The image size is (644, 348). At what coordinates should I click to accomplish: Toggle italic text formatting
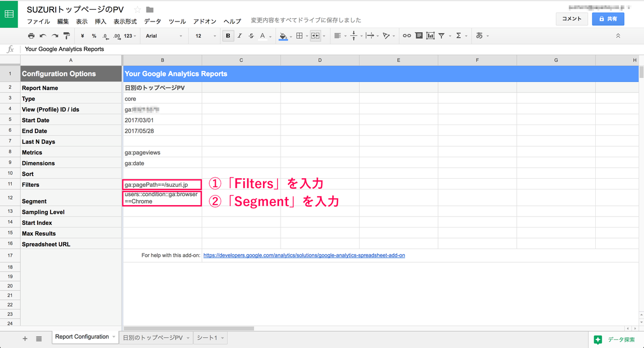240,36
